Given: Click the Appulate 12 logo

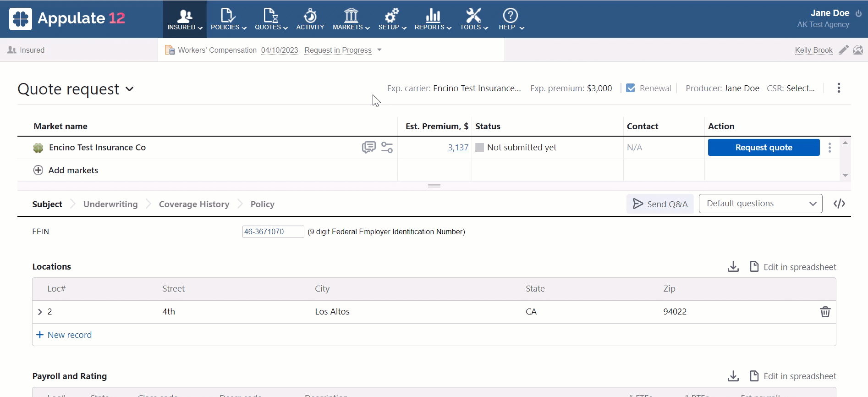Looking at the screenshot, I should (67, 18).
